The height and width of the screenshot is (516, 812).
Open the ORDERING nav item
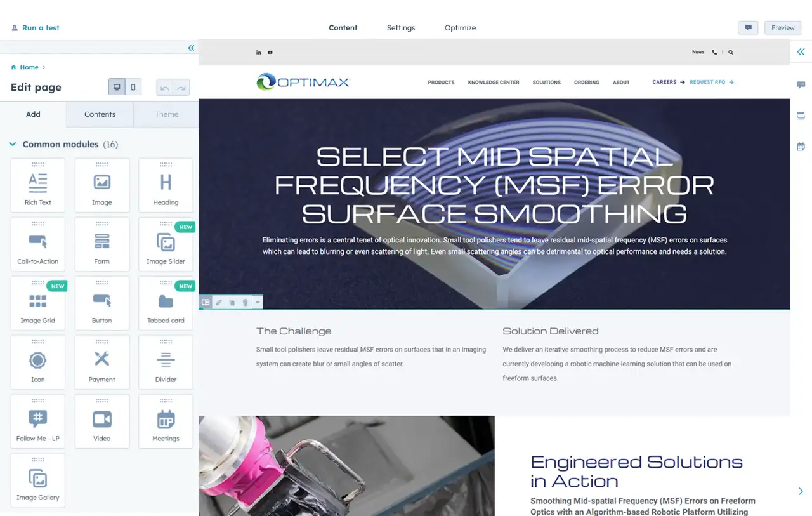(587, 83)
